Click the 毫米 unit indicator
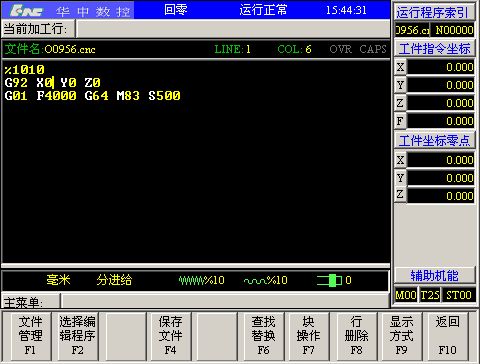Screen dimensions: 480x364 click(58, 280)
